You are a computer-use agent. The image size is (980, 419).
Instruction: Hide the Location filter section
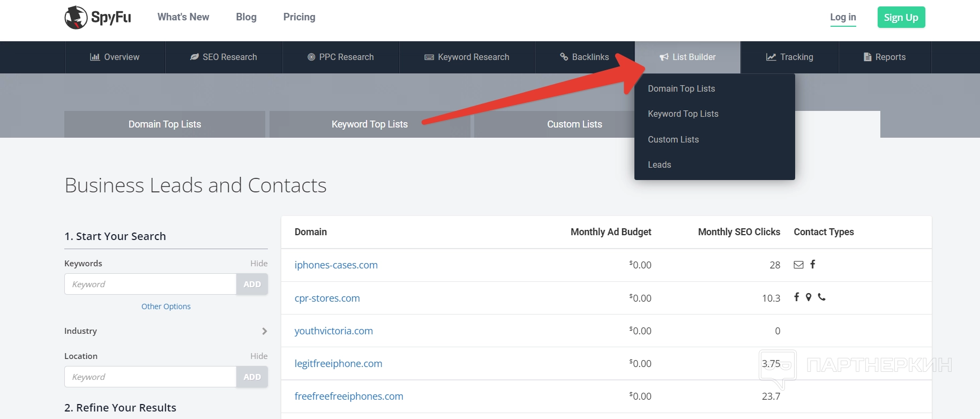[259, 356]
